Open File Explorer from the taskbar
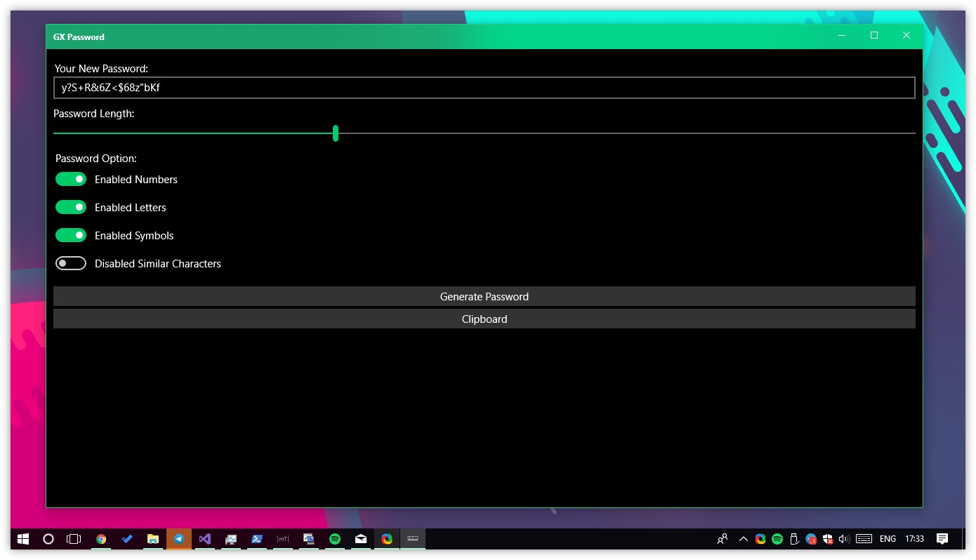The image size is (976, 560). click(153, 539)
